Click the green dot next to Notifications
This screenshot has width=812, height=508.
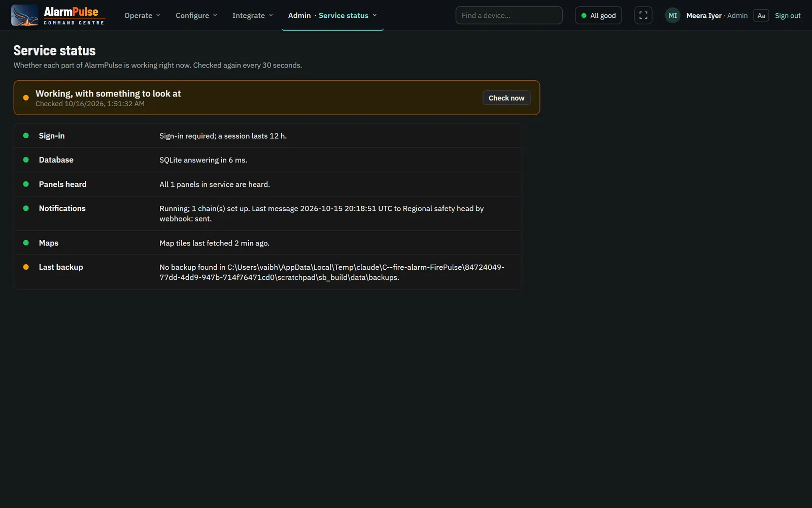pos(26,208)
